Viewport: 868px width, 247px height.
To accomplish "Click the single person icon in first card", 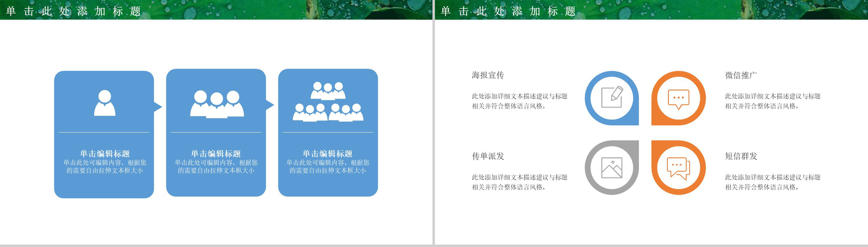I will coord(104,103).
